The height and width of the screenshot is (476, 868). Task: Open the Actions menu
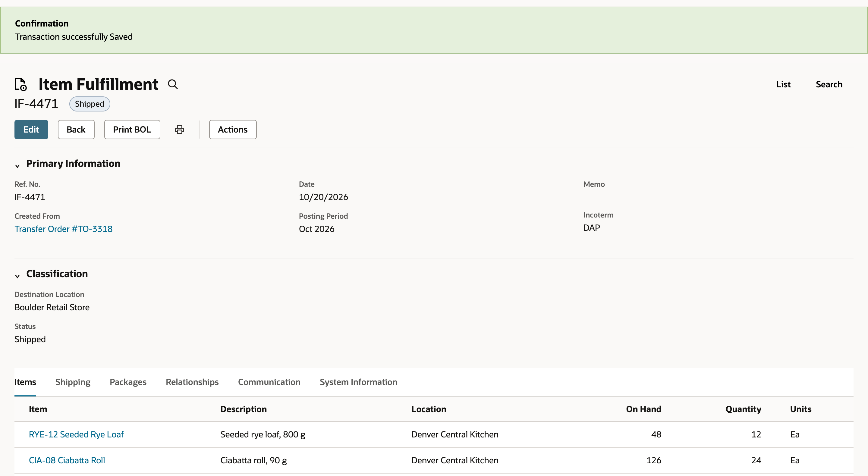pyautogui.click(x=232, y=129)
